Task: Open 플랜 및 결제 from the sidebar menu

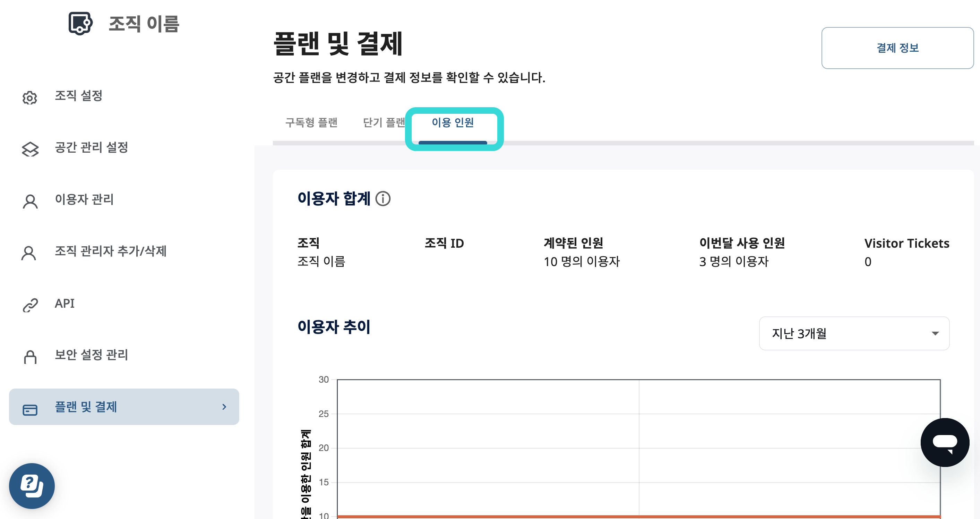Action: [x=86, y=407]
